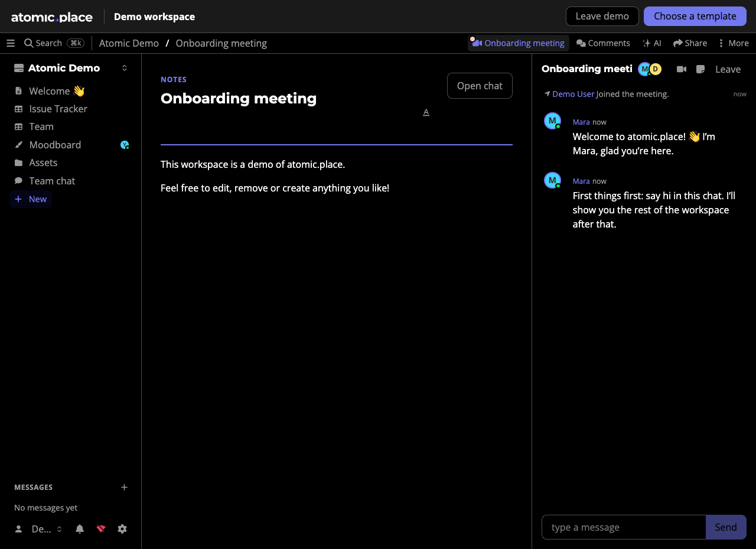Focus the type a message field

click(x=624, y=527)
